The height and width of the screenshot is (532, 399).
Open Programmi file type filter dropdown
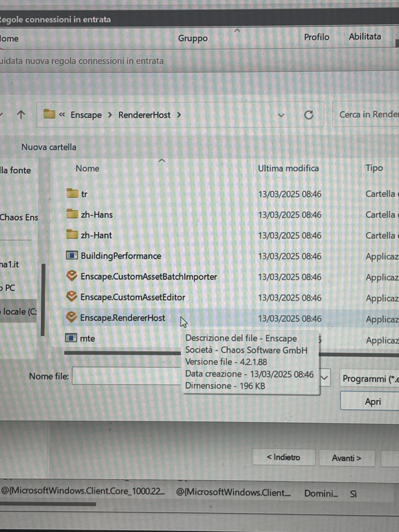pyautogui.click(x=369, y=379)
